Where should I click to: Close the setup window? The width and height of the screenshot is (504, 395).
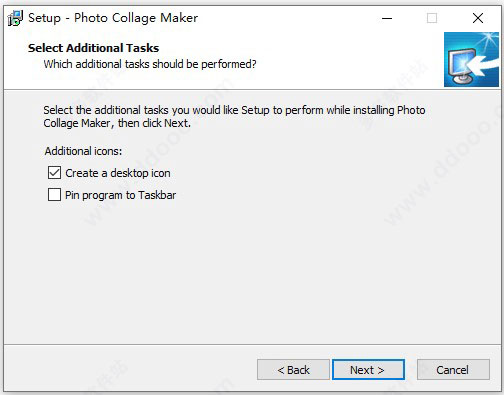tap(478, 18)
